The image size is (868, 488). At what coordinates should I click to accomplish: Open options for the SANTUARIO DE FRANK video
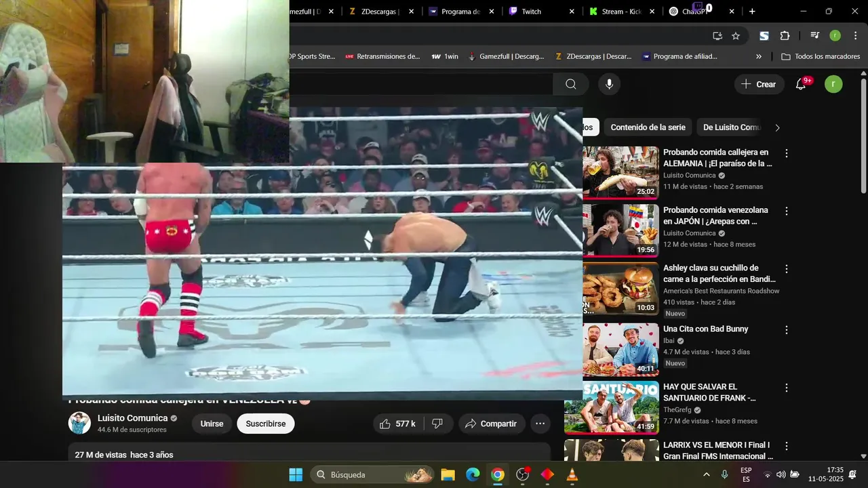(787, 388)
